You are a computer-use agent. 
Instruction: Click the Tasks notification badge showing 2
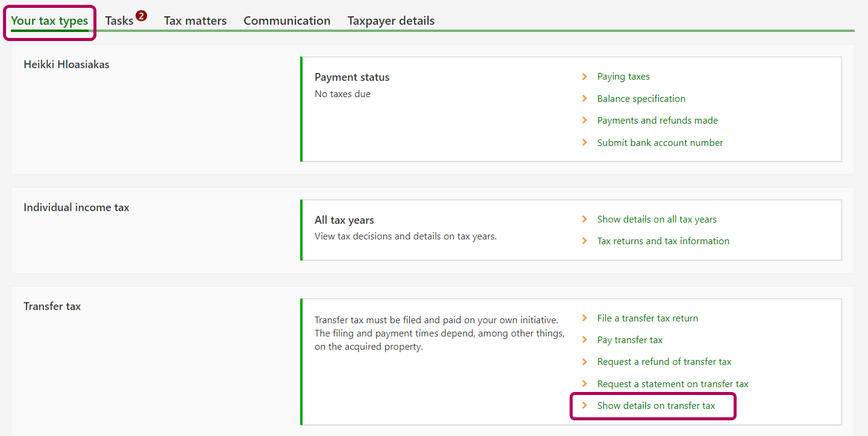[x=142, y=16]
